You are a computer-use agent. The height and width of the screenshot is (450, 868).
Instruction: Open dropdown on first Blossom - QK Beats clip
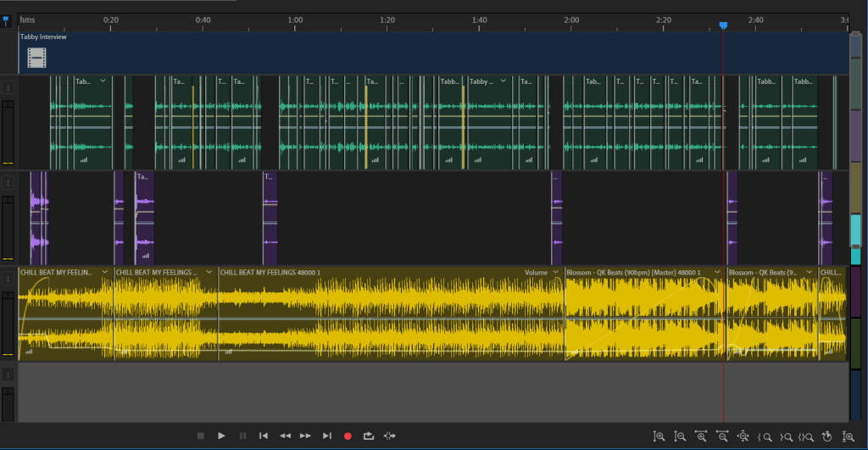[718, 273]
